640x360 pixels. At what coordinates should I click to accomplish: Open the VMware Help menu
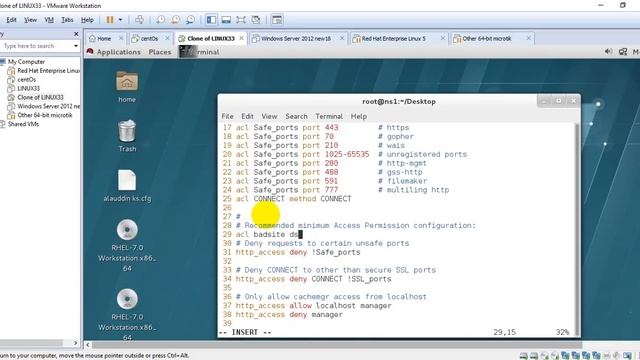point(87,20)
